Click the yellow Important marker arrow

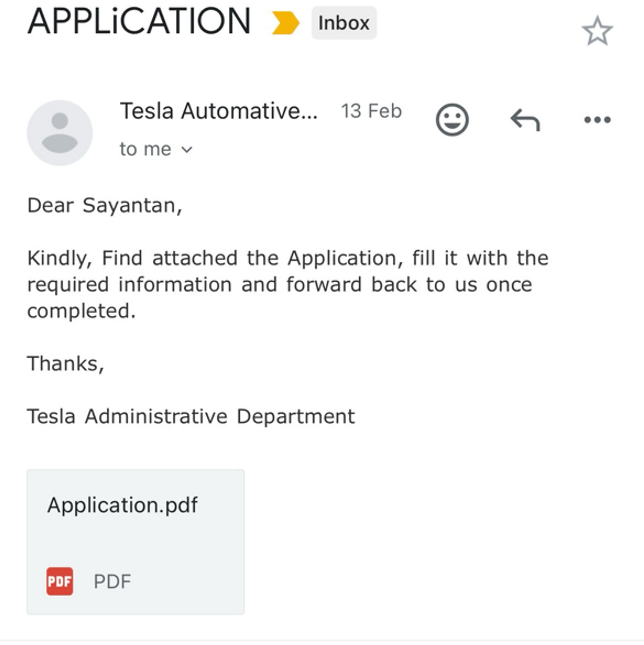point(285,22)
